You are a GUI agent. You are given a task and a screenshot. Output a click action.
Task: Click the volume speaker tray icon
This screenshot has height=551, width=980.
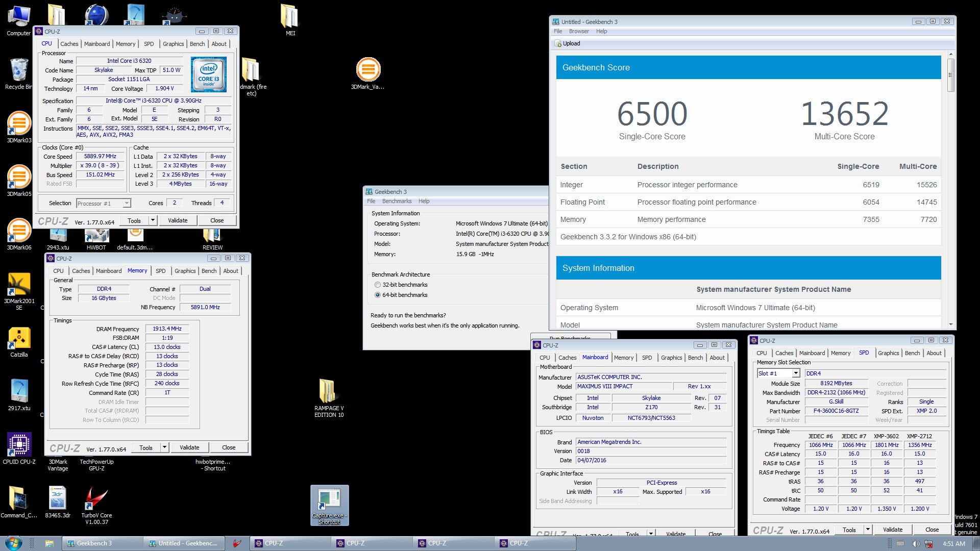[916, 544]
